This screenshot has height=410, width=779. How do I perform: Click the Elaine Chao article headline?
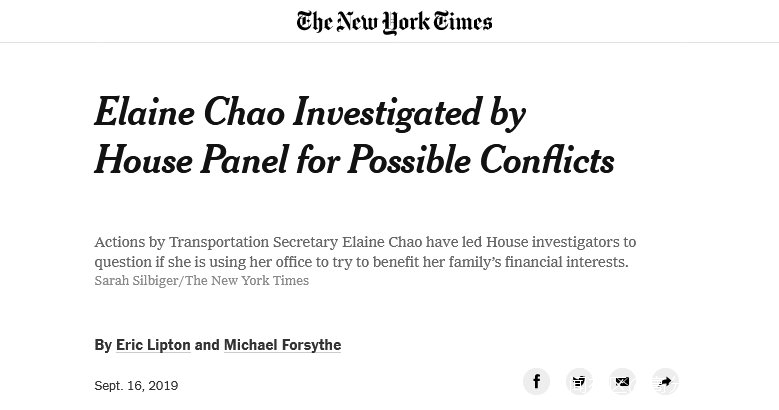(354, 137)
